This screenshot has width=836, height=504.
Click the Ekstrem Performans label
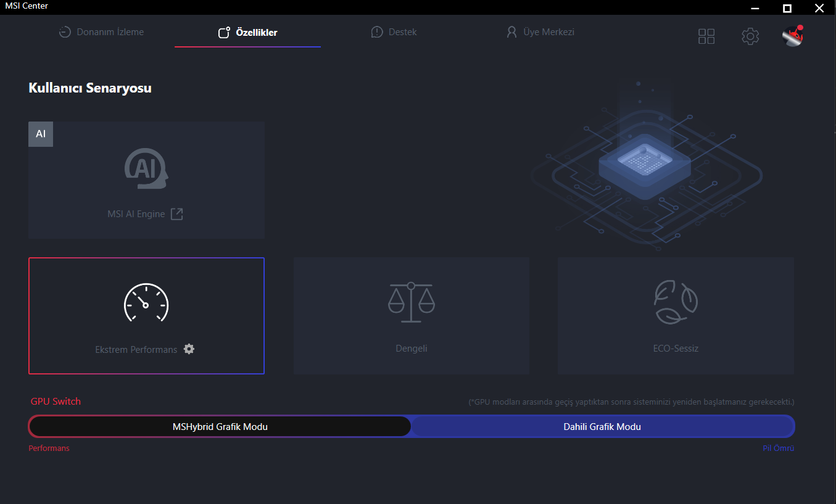click(136, 350)
